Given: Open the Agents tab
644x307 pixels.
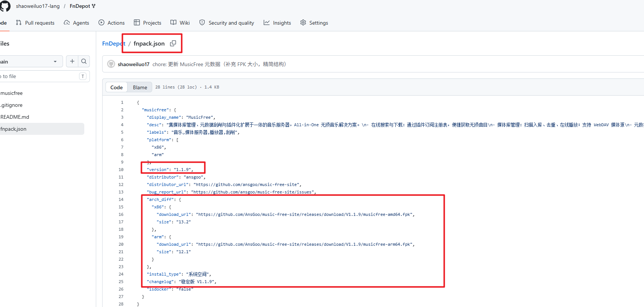Looking at the screenshot, I should (76, 23).
